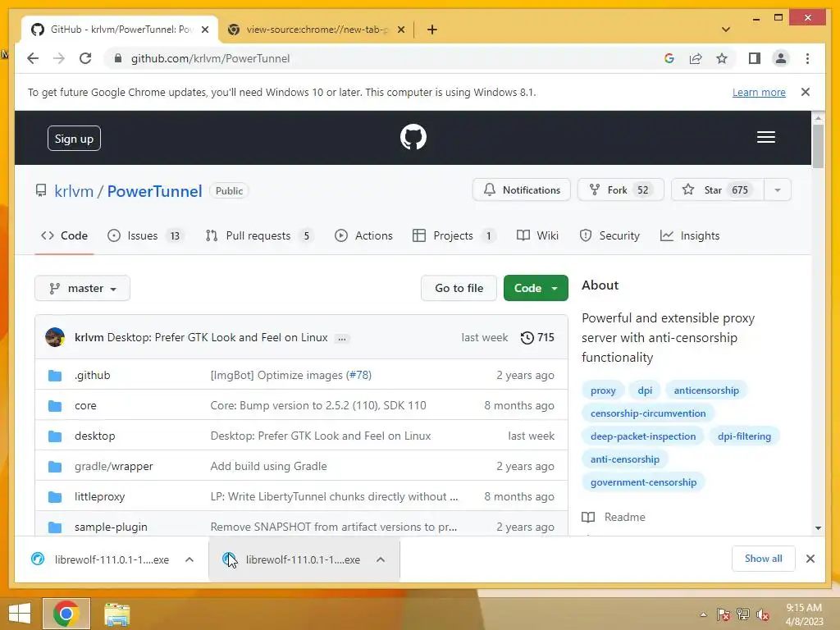Screen dimensions: 840x630
Task: Click the Windows Start button
Action: (20, 614)
